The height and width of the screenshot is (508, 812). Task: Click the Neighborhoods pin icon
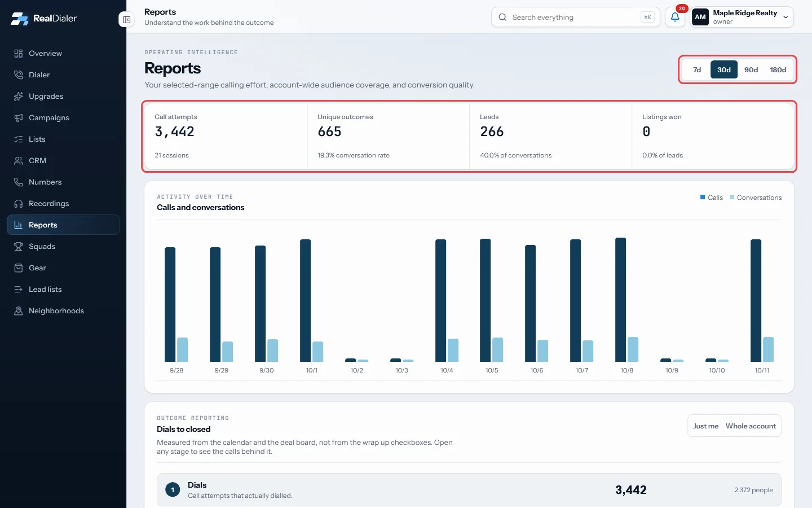click(x=19, y=311)
